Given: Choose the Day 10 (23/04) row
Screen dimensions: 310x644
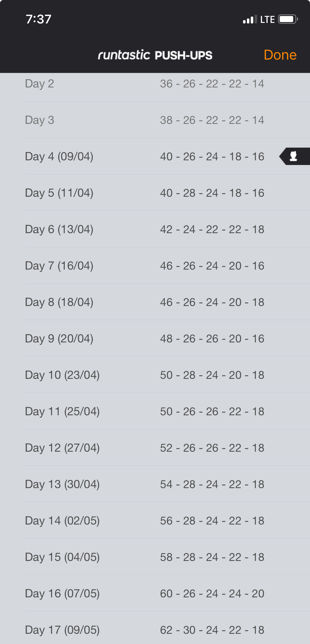Looking at the screenshot, I should click(x=155, y=375).
